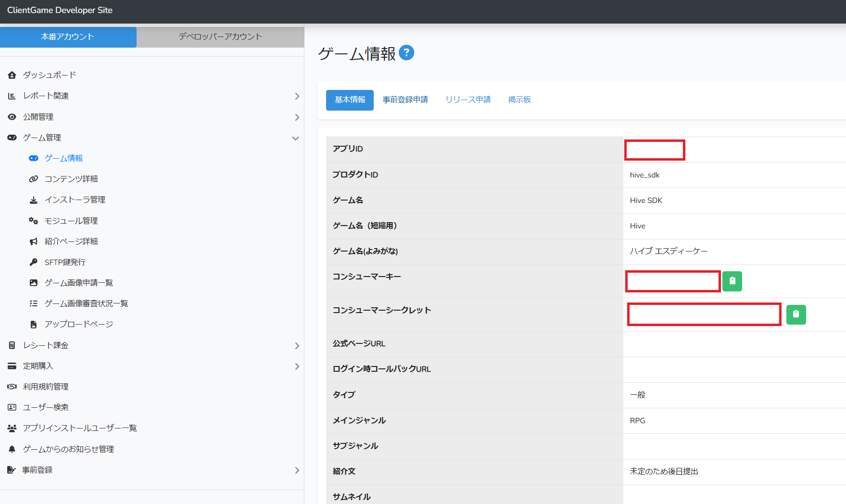Click the Hive value in ゲーム名（短縮用） row
The width and height of the screenshot is (846, 504).
click(x=638, y=226)
